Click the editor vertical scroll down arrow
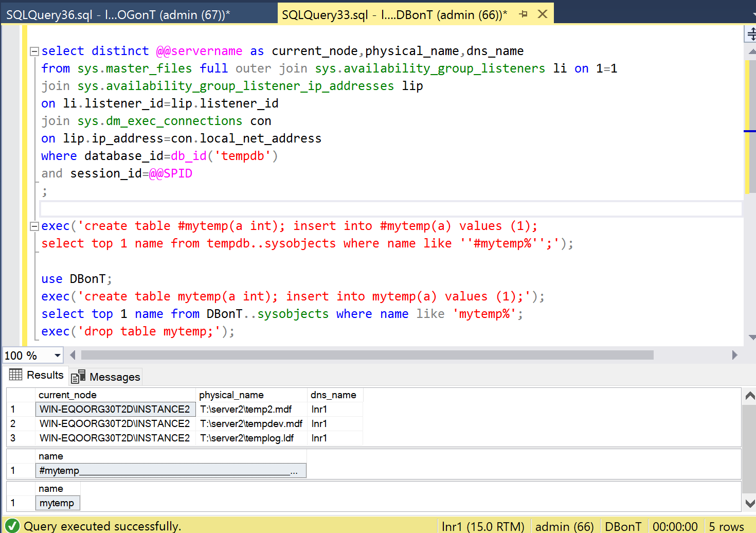 pos(752,337)
